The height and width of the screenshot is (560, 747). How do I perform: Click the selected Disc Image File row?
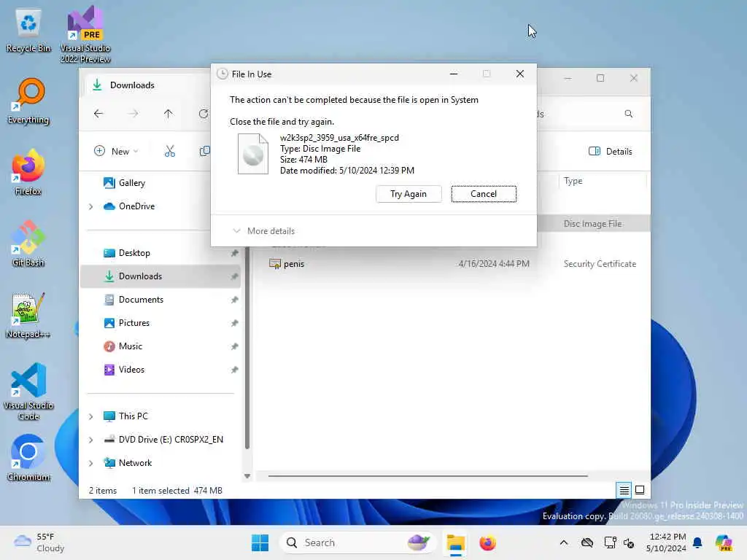(x=592, y=224)
